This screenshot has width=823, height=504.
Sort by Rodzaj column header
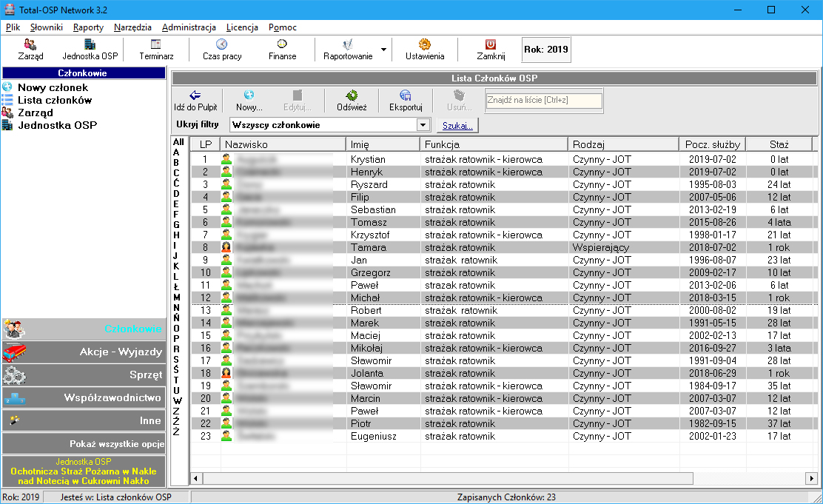coord(624,144)
